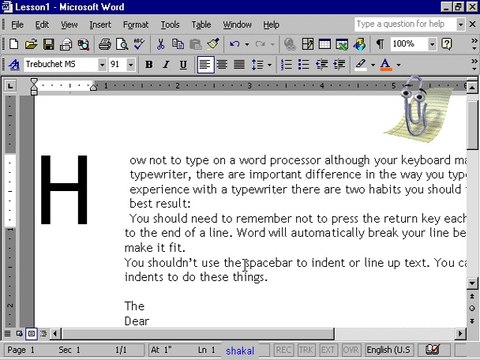This screenshot has height=360, width=480.
Task: Toggle Italic formatting
Action: (166, 64)
